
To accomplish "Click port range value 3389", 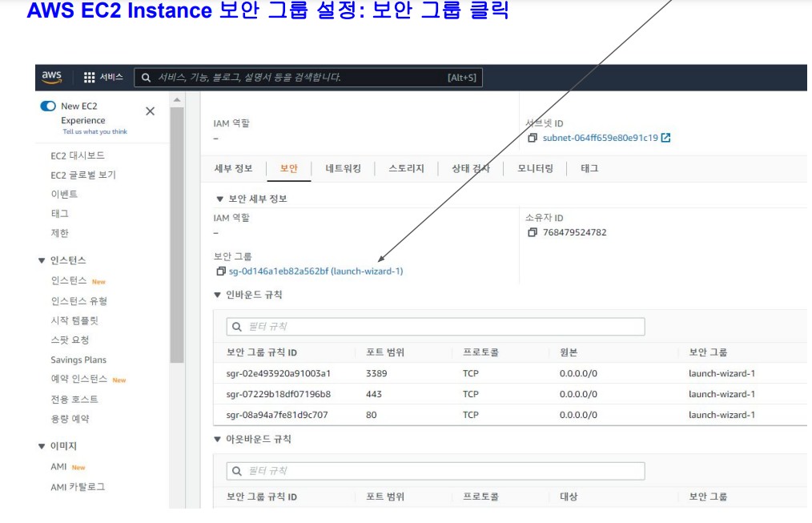I will 376,373.
